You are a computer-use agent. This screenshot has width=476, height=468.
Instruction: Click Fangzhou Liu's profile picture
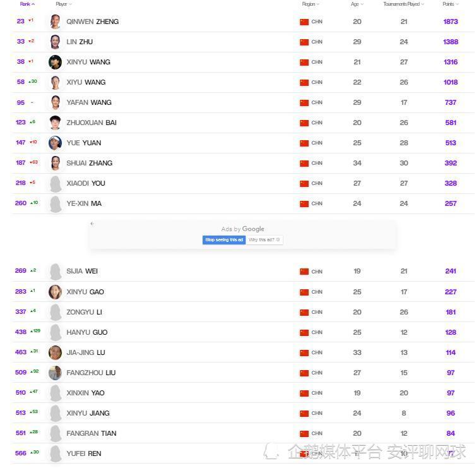click(56, 373)
